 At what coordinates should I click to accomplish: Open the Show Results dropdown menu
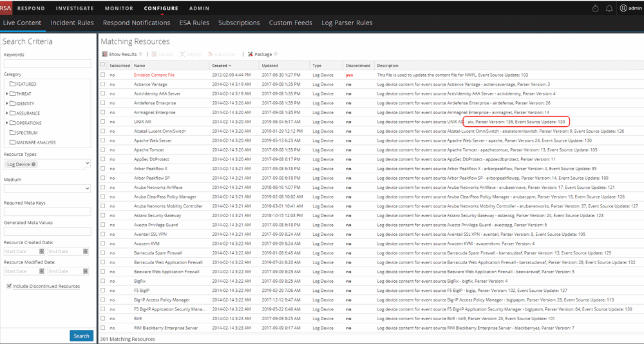pos(122,54)
